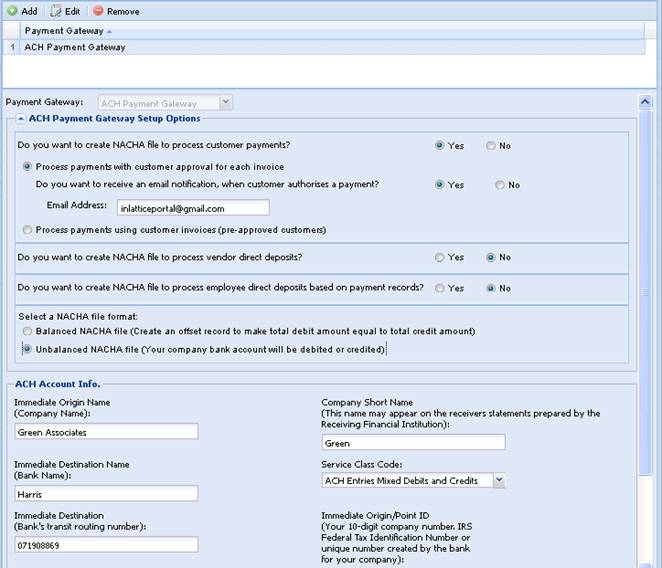Select Yes for employee direct deposits

pos(440,288)
